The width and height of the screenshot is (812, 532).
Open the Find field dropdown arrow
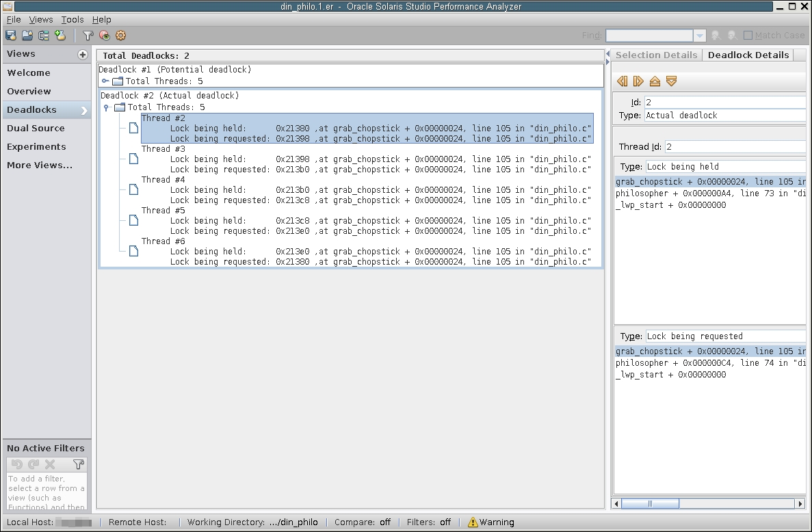[700, 35]
